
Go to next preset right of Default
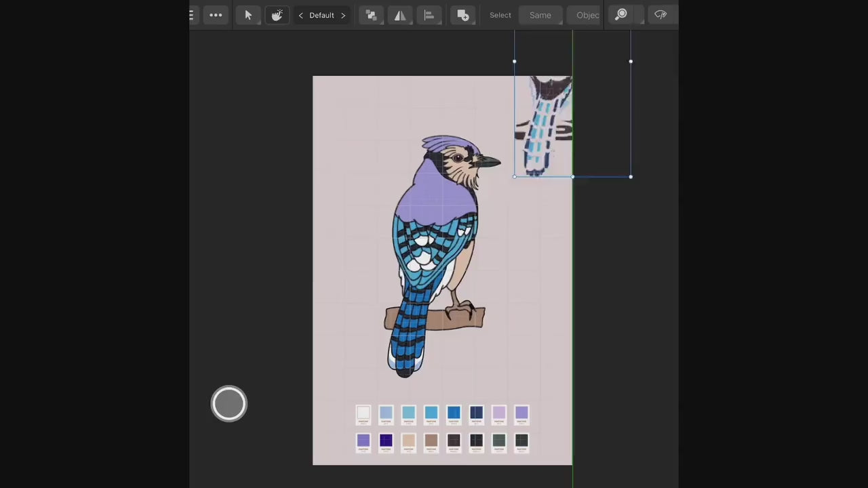(343, 15)
